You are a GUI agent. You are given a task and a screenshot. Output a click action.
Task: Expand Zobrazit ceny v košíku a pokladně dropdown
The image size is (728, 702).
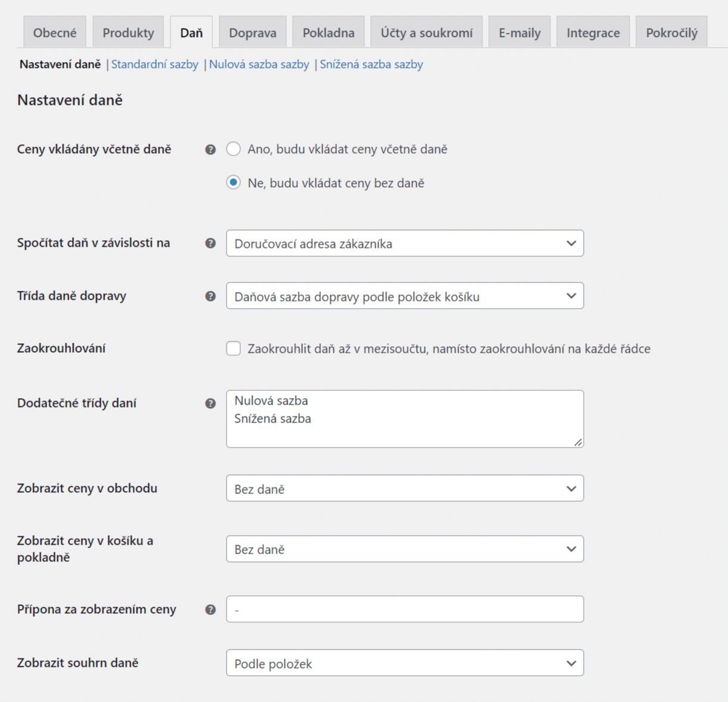click(x=405, y=549)
